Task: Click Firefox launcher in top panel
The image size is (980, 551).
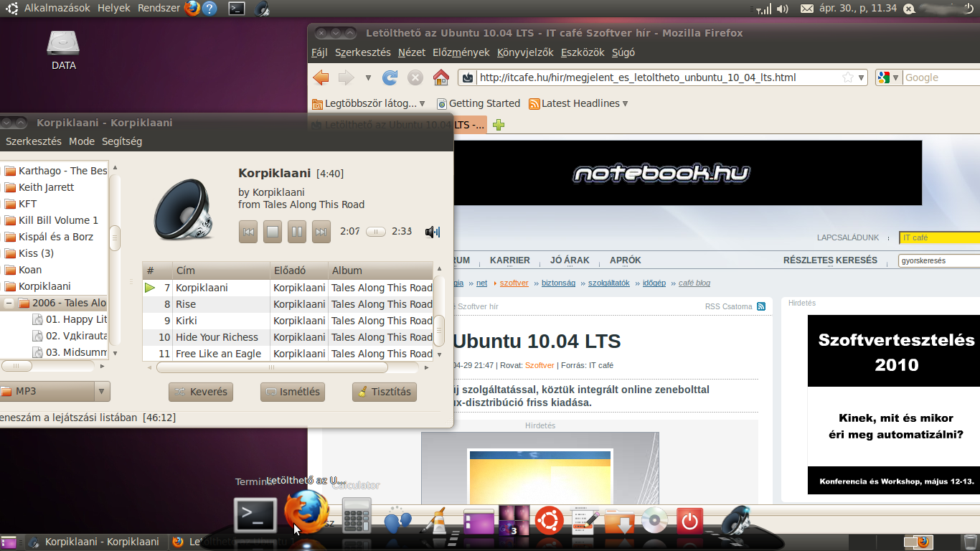Action: 192,9
